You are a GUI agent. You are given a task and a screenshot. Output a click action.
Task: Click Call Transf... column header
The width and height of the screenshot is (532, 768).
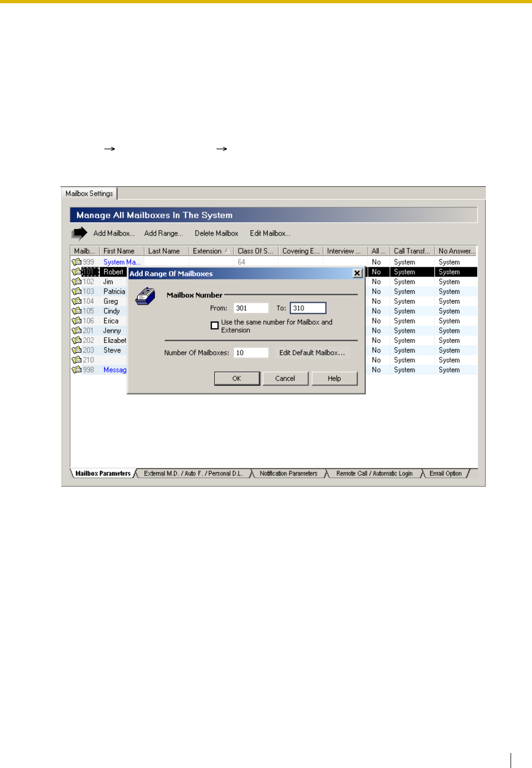pos(412,251)
